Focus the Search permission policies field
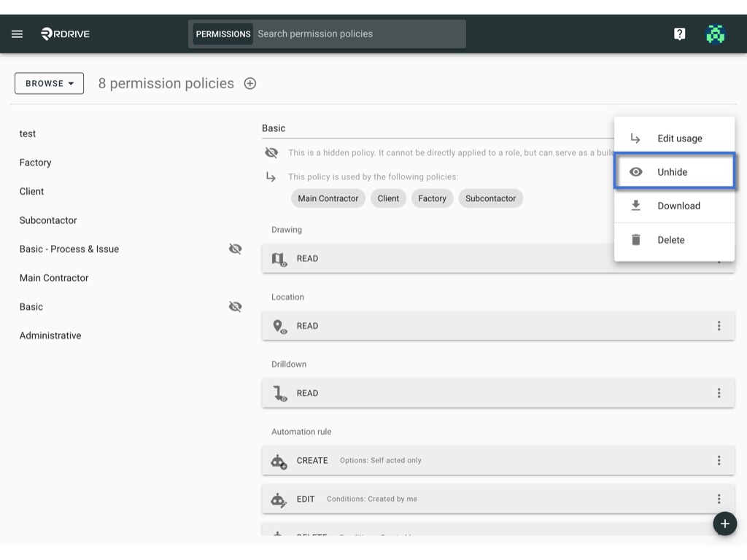This screenshot has height=560, width=747. (x=359, y=34)
